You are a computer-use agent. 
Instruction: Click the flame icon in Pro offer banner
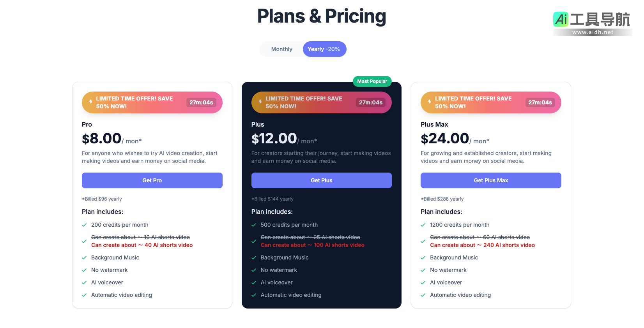click(91, 102)
